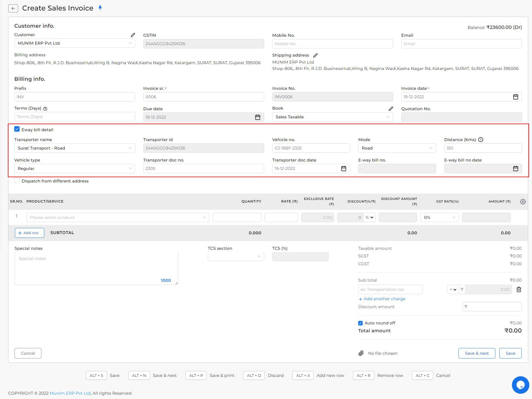Click ALT + P shortcut key
Image resolution: width=532 pixels, height=399 pixels.
pos(196,375)
